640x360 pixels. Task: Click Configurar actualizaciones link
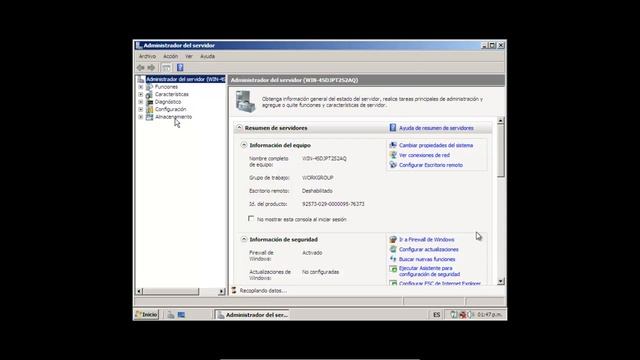pyautogui.click(x=429, y=249)
